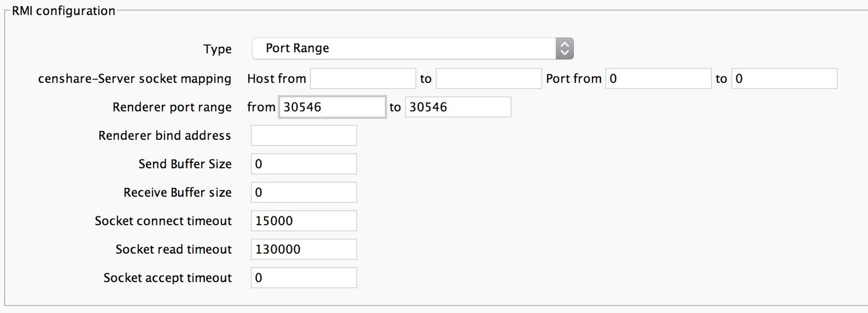Click the Renderer bind address field

(303, 135)
